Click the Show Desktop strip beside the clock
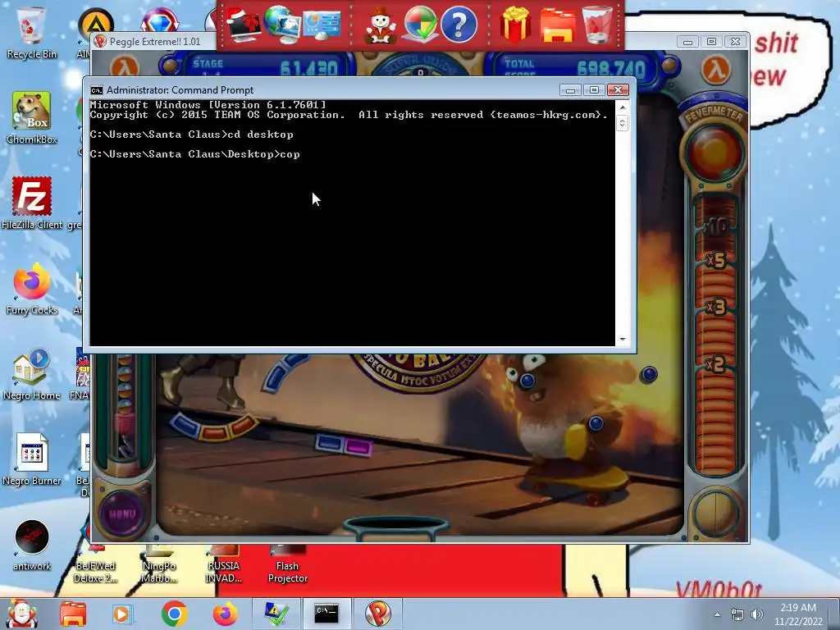The image size is (840, 630). (x=834, y=614)
